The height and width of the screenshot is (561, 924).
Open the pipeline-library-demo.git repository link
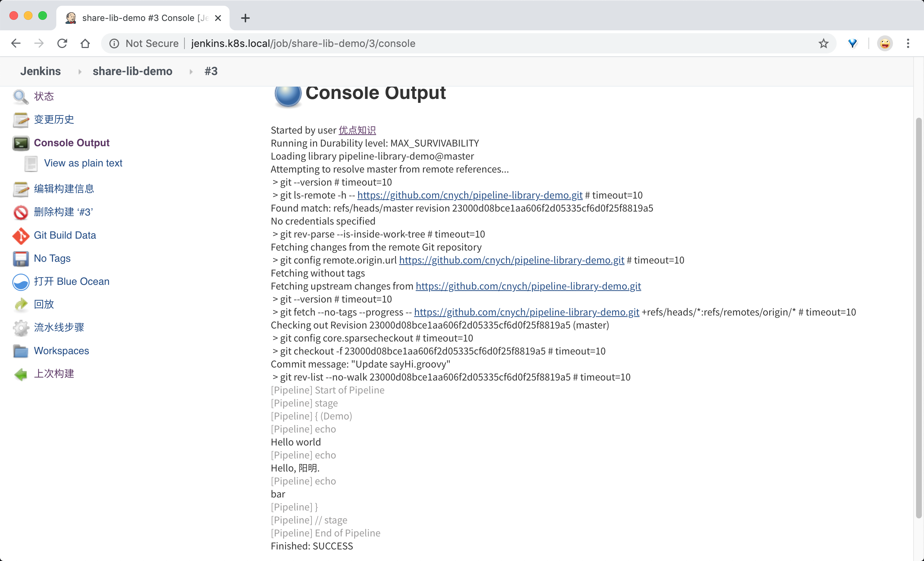tap(470, 195)
